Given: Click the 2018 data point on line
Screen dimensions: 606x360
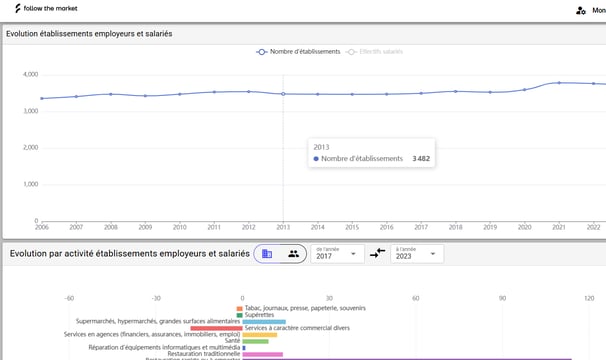Looking at the screenshot, I should [455, 92].
